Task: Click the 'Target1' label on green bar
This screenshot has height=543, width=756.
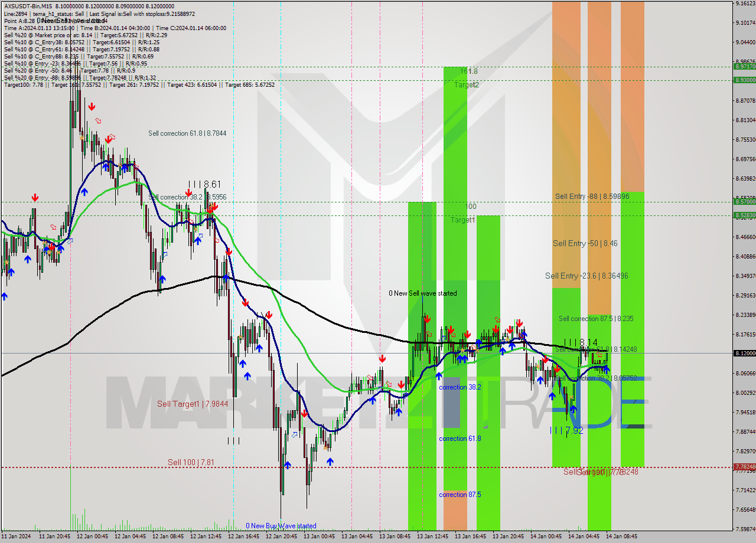Action: (463, 220)
